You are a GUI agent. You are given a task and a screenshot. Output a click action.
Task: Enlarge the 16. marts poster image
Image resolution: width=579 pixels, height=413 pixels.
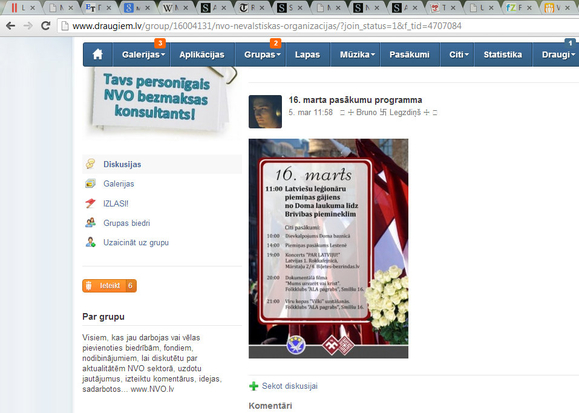click(x=328, y=248)
